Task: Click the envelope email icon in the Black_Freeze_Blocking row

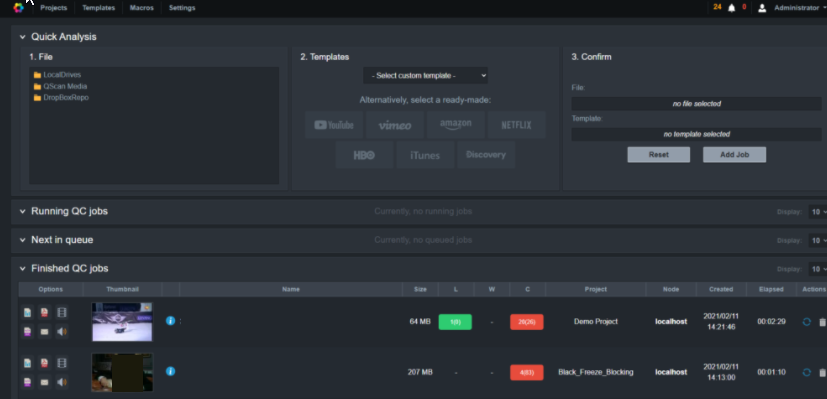Action: tap(44, 382)
